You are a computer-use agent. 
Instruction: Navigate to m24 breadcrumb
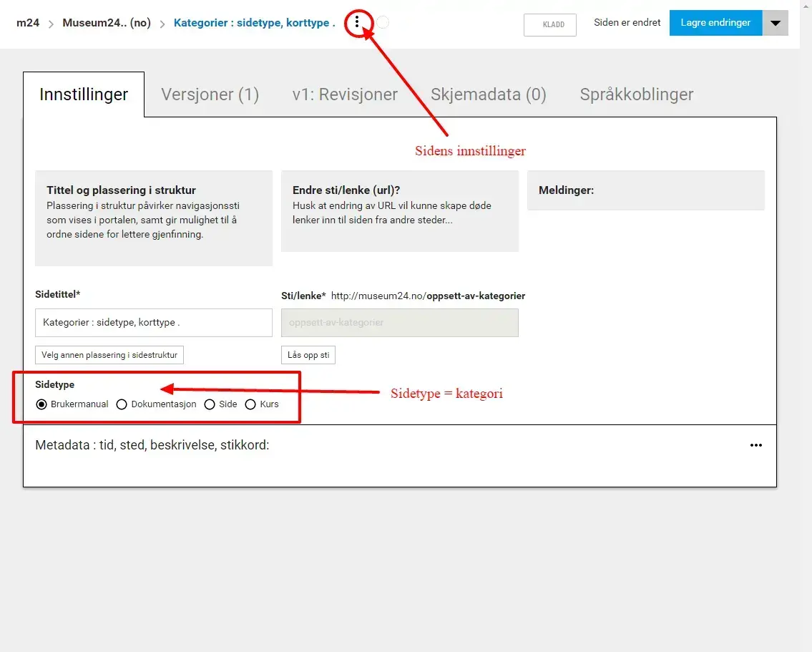(x=28, y=23)
